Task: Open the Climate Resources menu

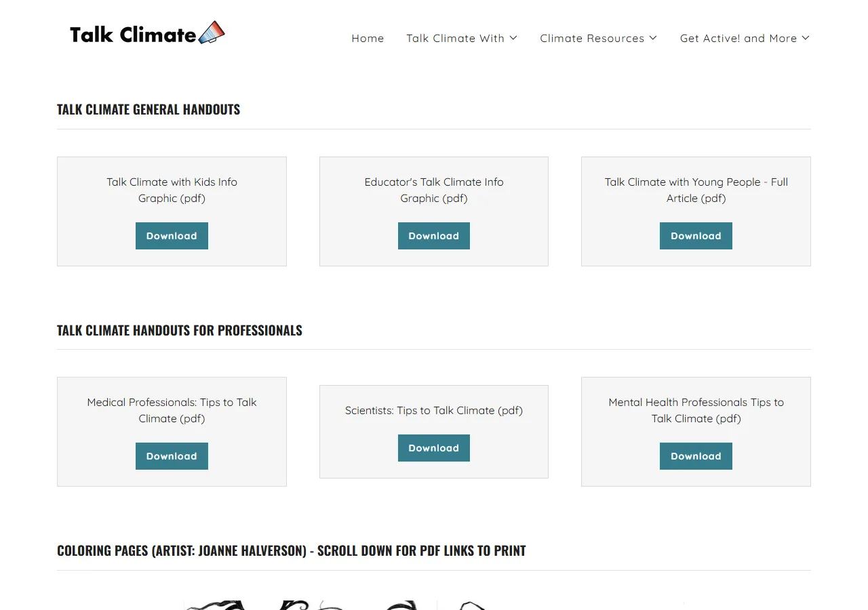Action: pyautogui.click(x=591, y=39)
